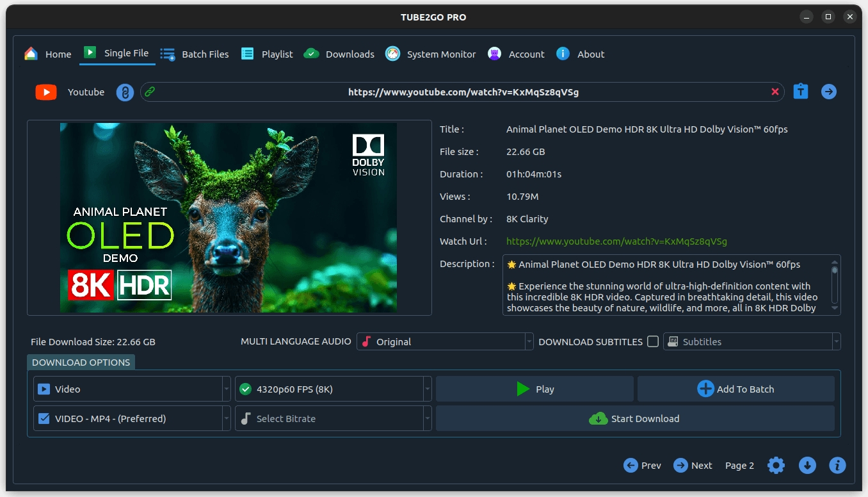Click the Account avatar icon

point(494,54)
